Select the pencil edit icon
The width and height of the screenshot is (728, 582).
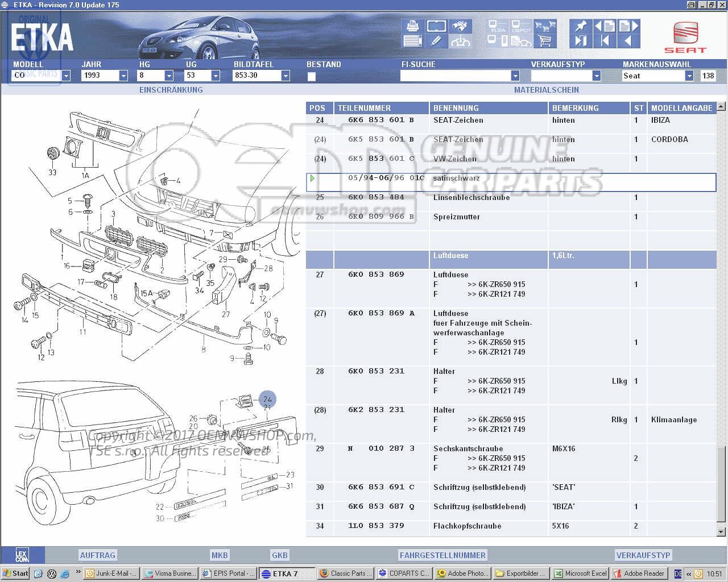pyautogui.click(x=436, y=41)
